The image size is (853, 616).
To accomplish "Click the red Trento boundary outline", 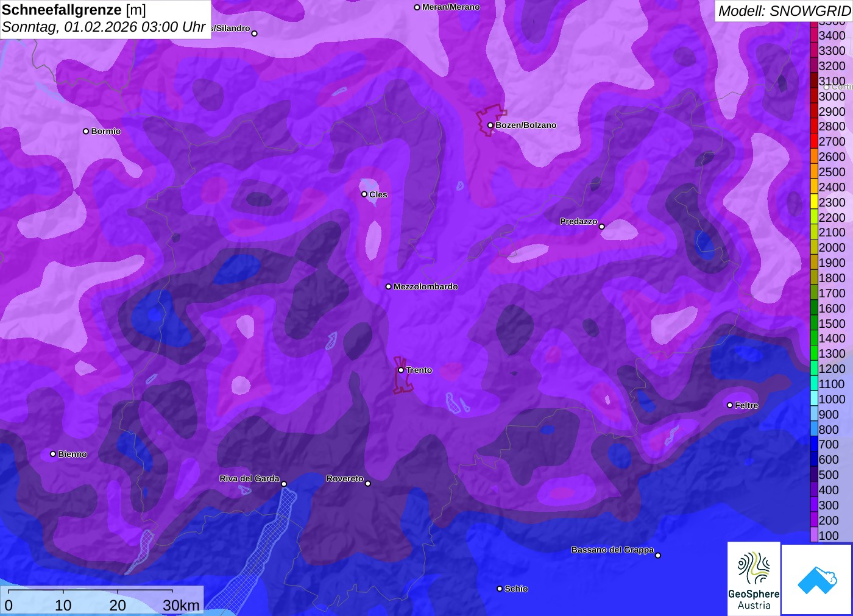I will (403, 375).
